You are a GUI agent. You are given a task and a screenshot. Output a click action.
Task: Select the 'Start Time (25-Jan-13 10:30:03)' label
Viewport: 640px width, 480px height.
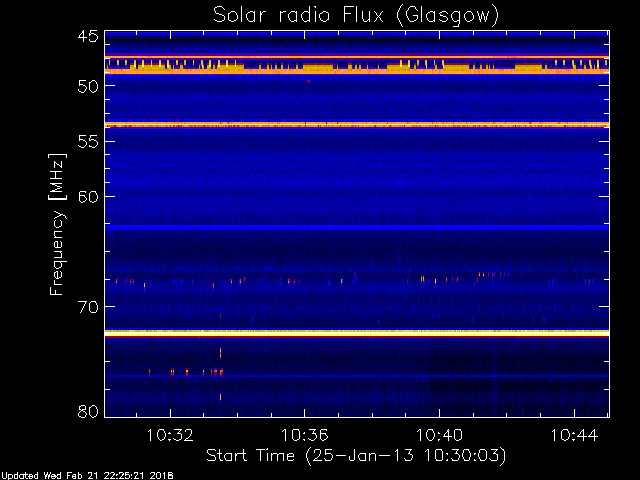click(x=356, y=456)
